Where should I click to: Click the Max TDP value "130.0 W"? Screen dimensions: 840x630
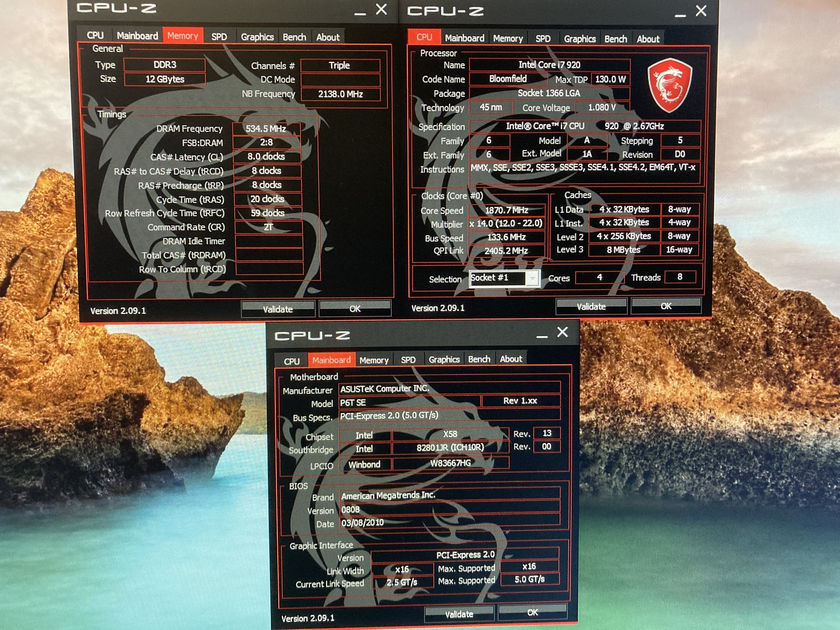[610, 79]
